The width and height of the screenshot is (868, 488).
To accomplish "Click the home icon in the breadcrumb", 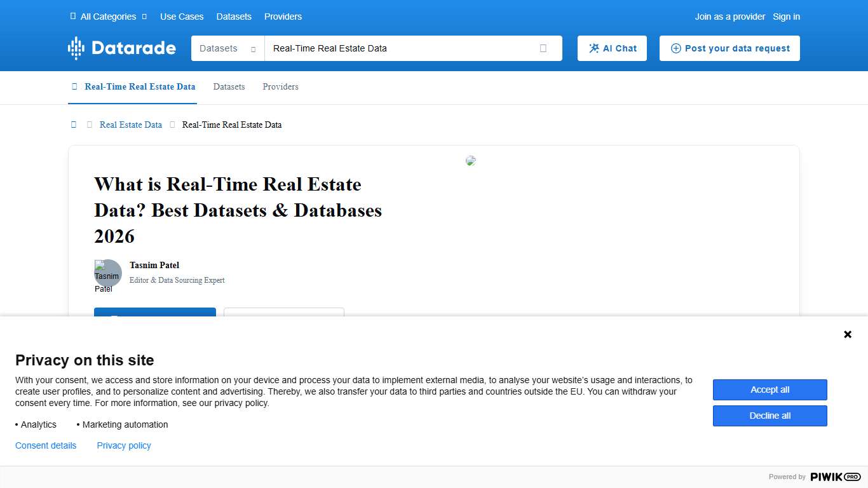I will click(73, 125).
